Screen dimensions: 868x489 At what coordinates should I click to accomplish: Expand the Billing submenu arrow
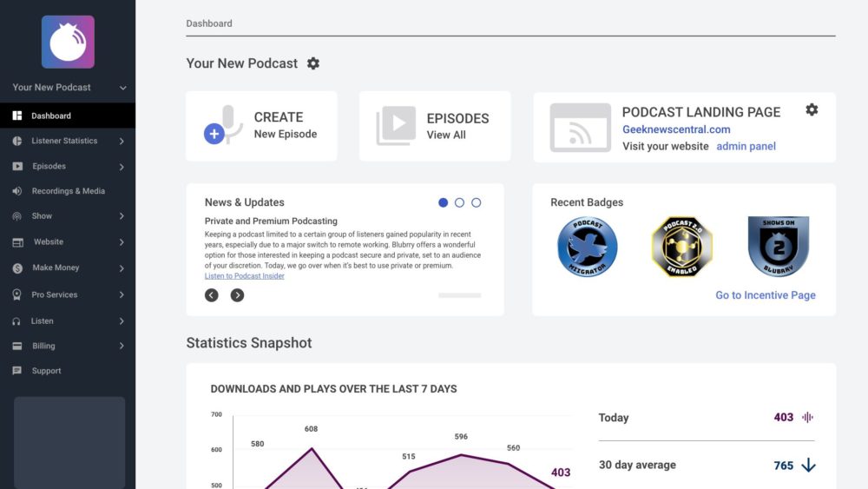122,346
